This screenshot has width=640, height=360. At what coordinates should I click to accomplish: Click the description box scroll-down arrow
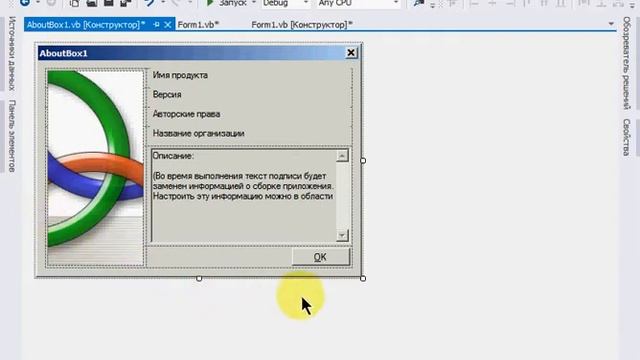(x=342, y=236)
